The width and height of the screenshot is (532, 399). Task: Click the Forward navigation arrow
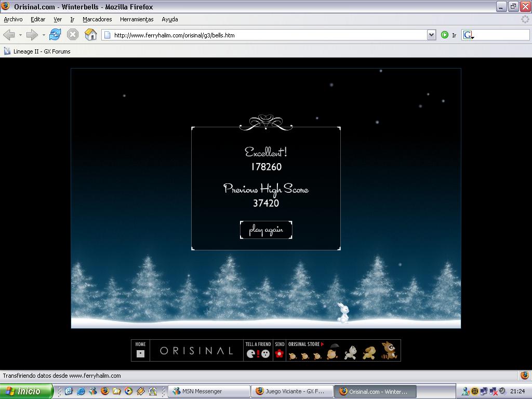[x=32, y=35]
